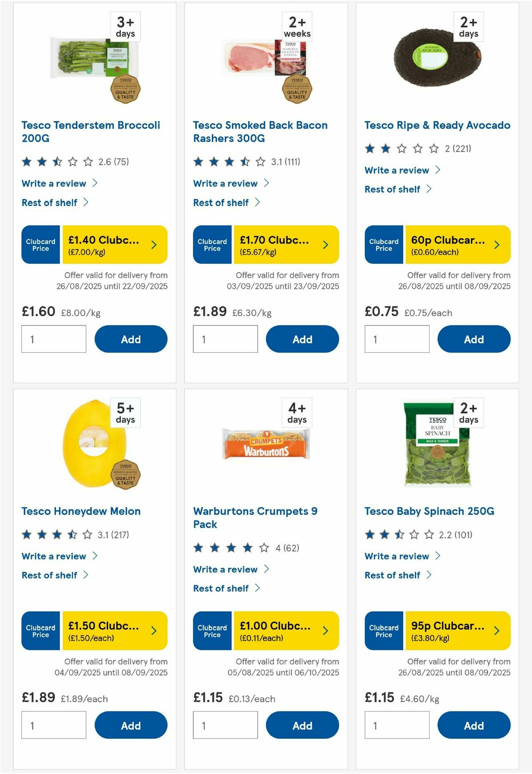
Task: Add the Honeydew Melon to basket
Action: [x=130, y=725]
